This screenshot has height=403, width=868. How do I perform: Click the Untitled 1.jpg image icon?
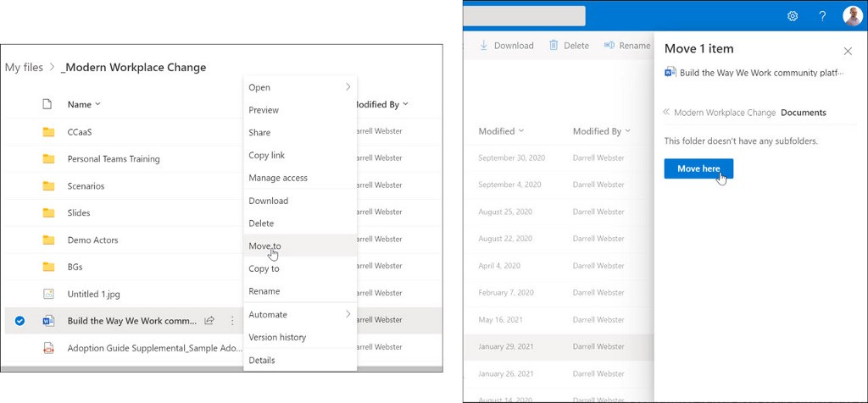[48, 294]
